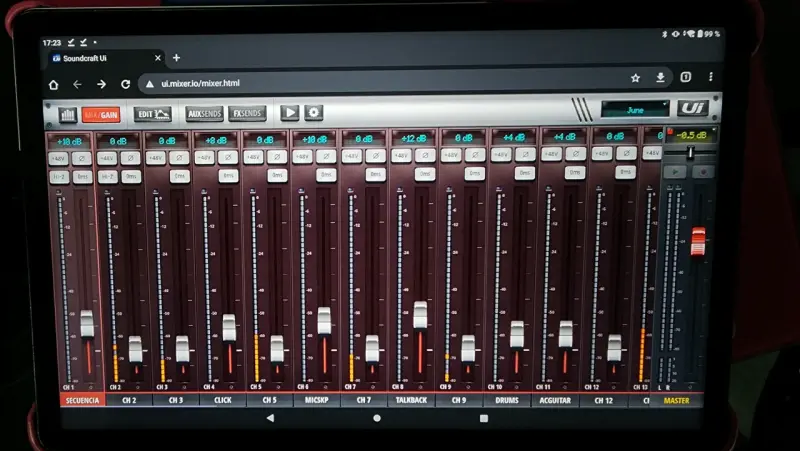This screenshot has width=800, height=451.
Task: Open the media player play icon in toolbar
Action: [290, 113]
